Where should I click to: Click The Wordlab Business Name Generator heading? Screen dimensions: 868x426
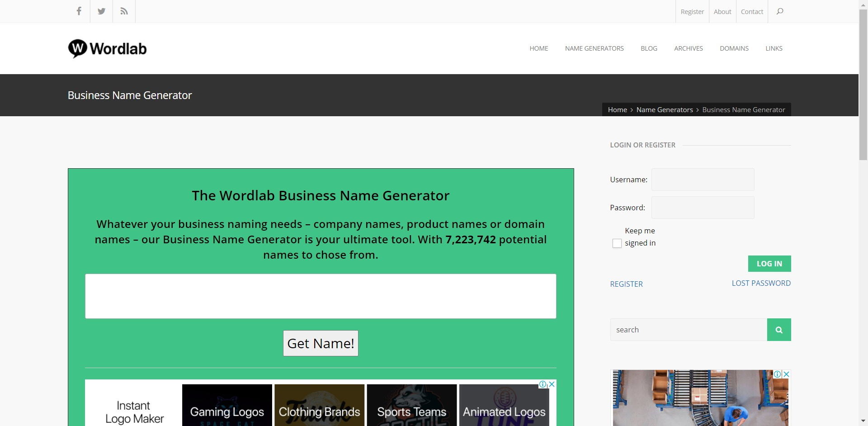click(321, 195)
